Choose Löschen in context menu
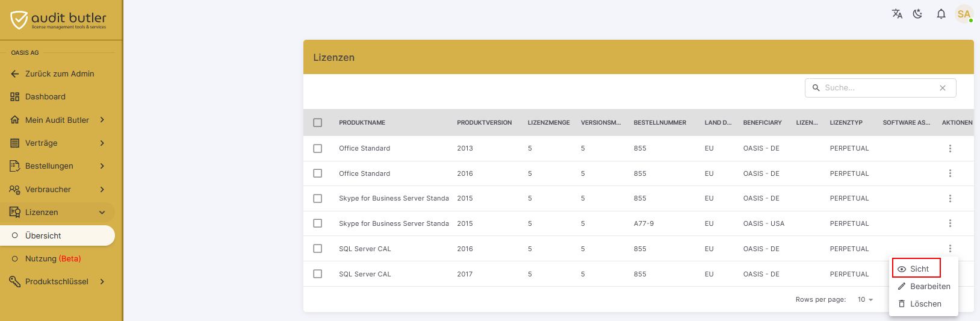This screenshot has width=980, height=321. click(923, 304)
